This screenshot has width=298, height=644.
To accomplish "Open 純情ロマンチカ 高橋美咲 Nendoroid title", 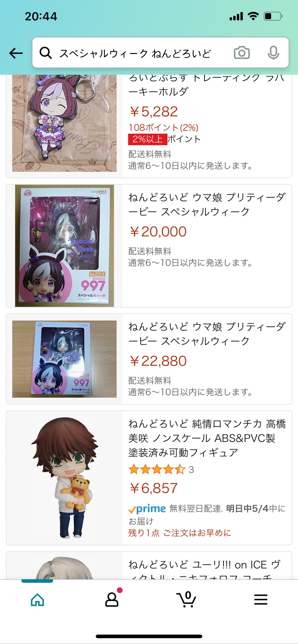I will pyautogui.click(x=207, y=438).
